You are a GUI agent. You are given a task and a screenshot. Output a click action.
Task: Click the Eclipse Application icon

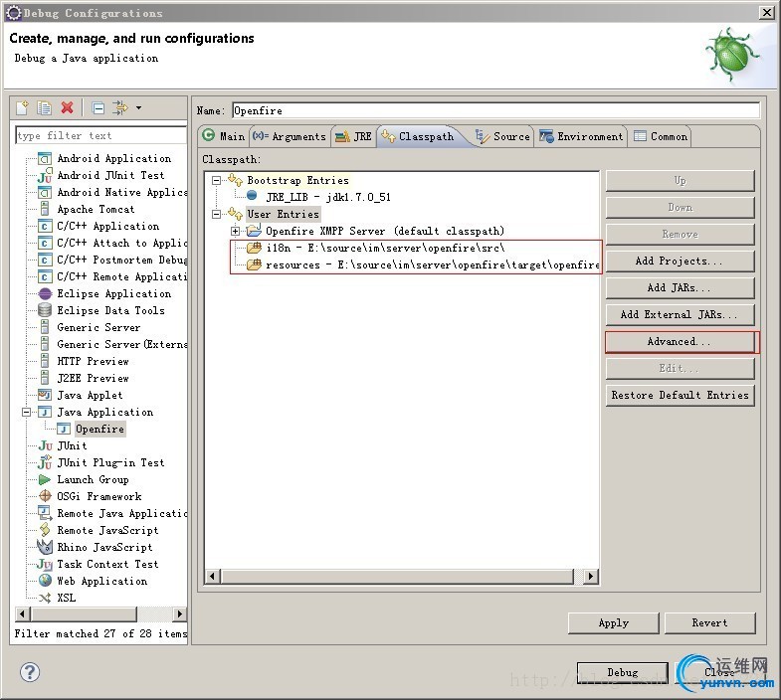(45, 293)
